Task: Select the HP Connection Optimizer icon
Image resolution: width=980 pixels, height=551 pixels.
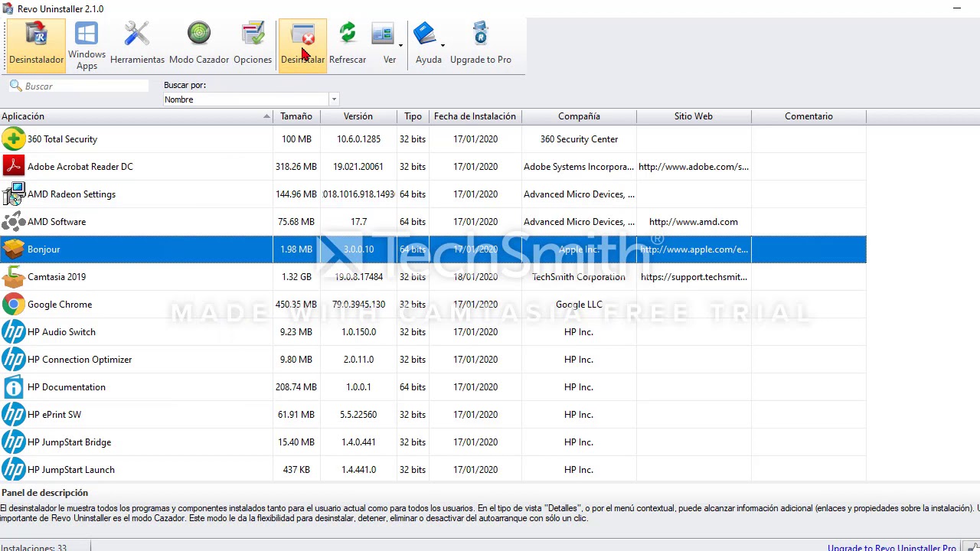Action: click(x=14, y=360)
